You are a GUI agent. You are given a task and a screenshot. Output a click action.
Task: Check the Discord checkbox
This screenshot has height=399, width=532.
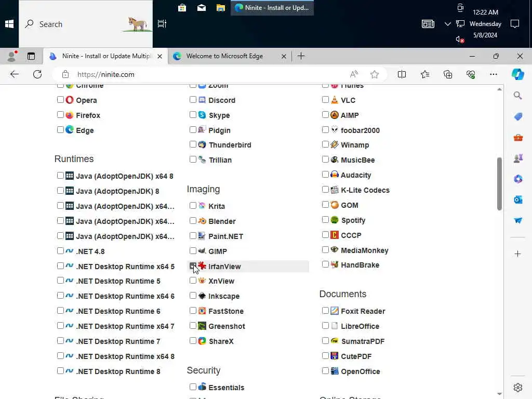(x=193, y=99)
